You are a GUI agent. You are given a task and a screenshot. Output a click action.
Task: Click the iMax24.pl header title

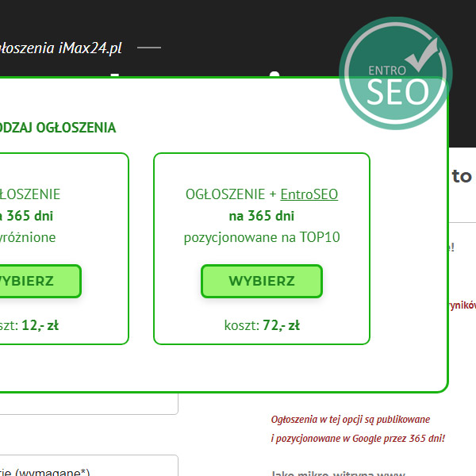[x=60, y=48]
